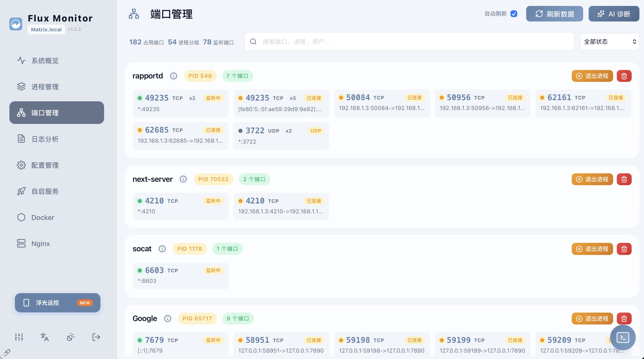
Task: Open the floating terminal button
Action: 623,338
